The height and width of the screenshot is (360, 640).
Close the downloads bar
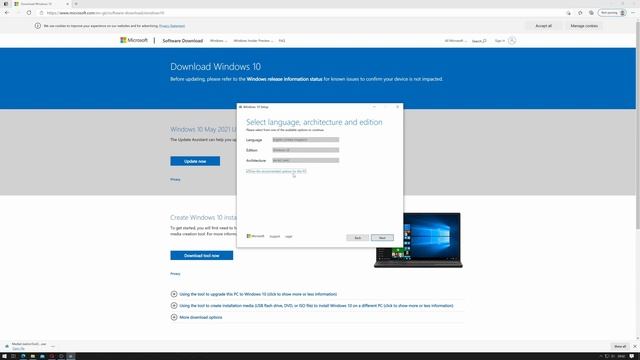635,346
